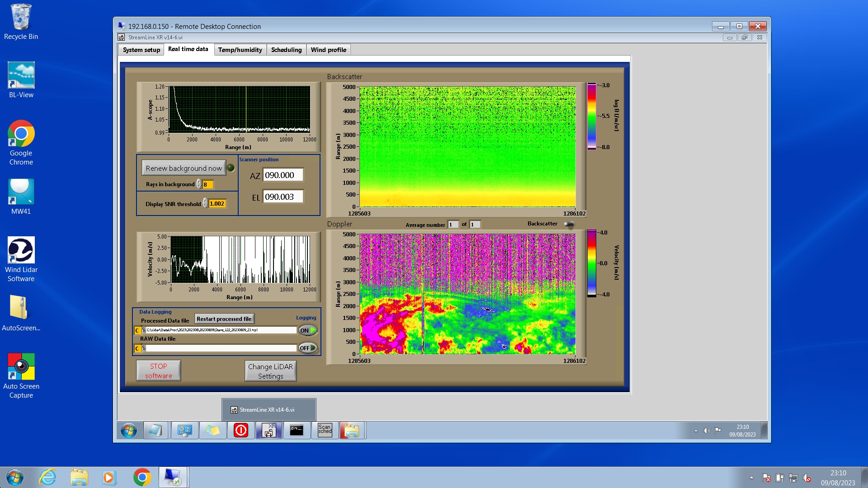Screen dimensions: 868x488
Task: Show hidden icons arrow in host system tray
Action: click(x=751, y=478)
